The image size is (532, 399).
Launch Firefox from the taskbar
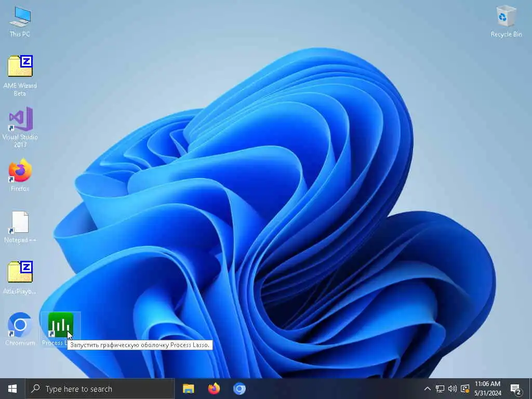pos(214,389)
